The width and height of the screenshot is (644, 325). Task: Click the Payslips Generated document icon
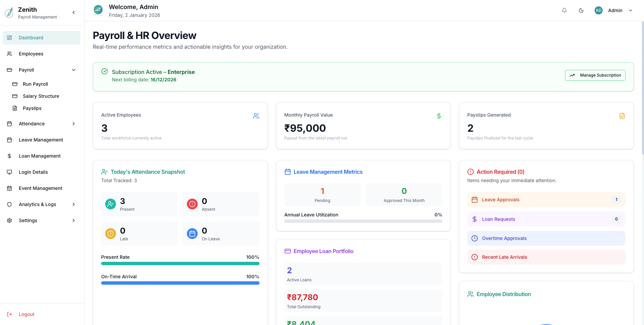tap(622, 116)
